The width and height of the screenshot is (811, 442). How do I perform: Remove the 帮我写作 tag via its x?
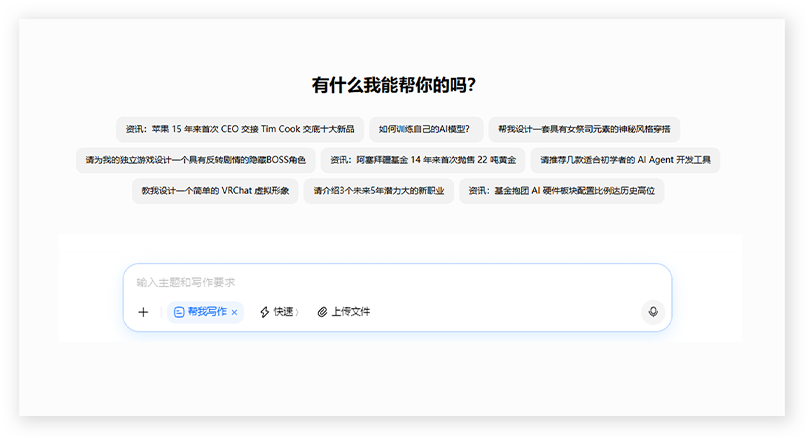pyautogui.click(x=234, y=312)
